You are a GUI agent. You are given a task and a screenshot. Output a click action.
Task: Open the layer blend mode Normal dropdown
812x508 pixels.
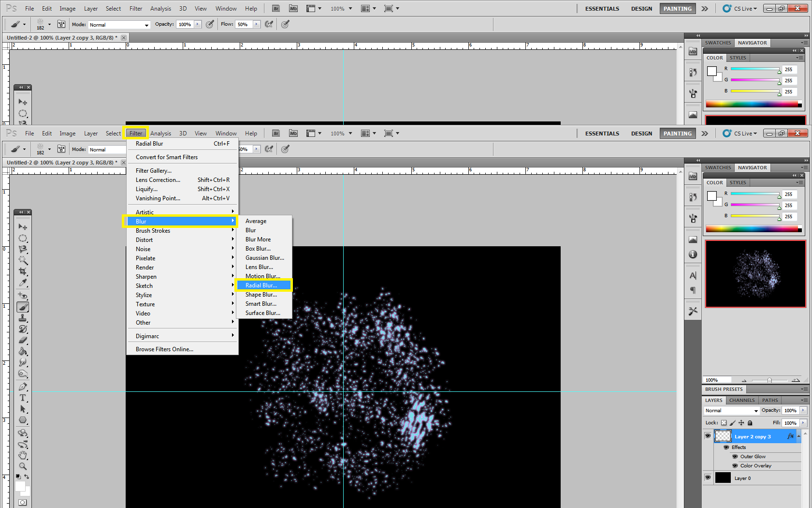click(x=732, y=411)
